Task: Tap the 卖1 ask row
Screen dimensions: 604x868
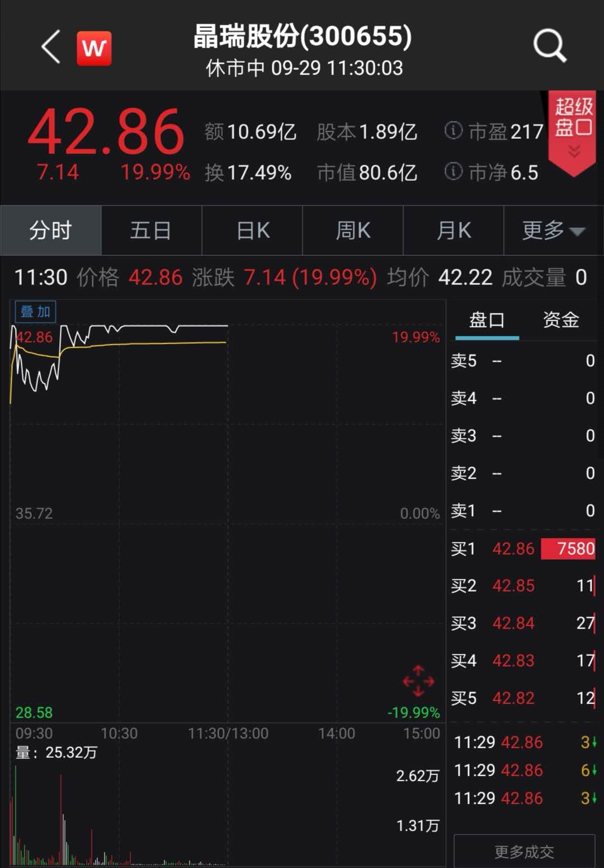Action: click(x=523, y=510)
